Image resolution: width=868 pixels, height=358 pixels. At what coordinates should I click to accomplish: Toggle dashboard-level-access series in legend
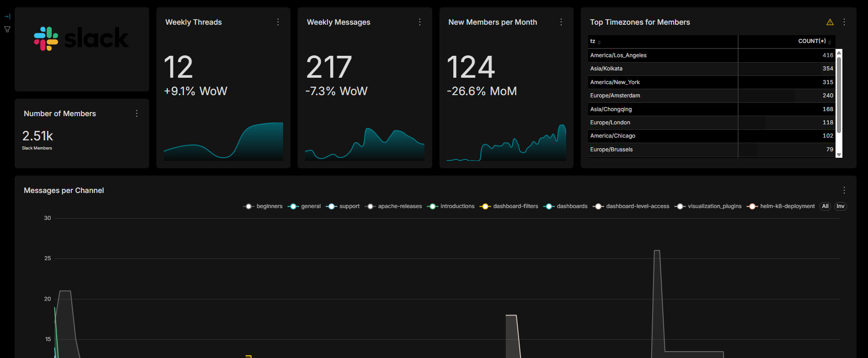click(x=631, y=206)
